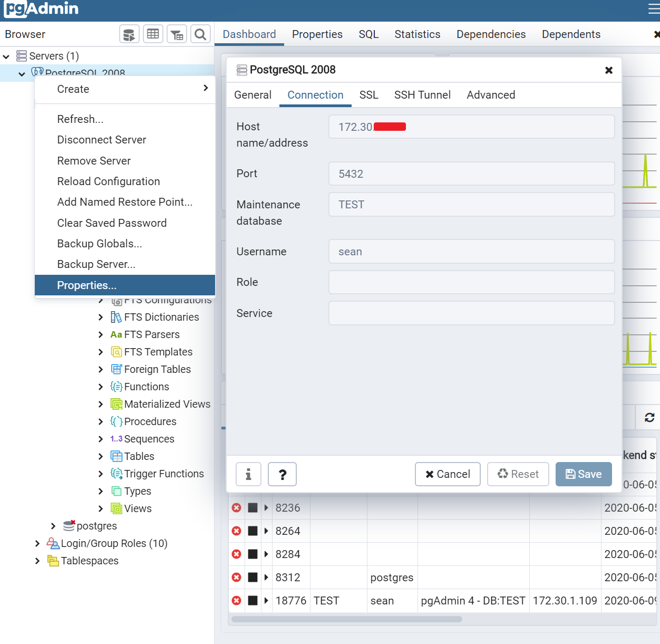660x644 pixels.
Task: Expand details row for PID 8236
Action: [266, 508]
